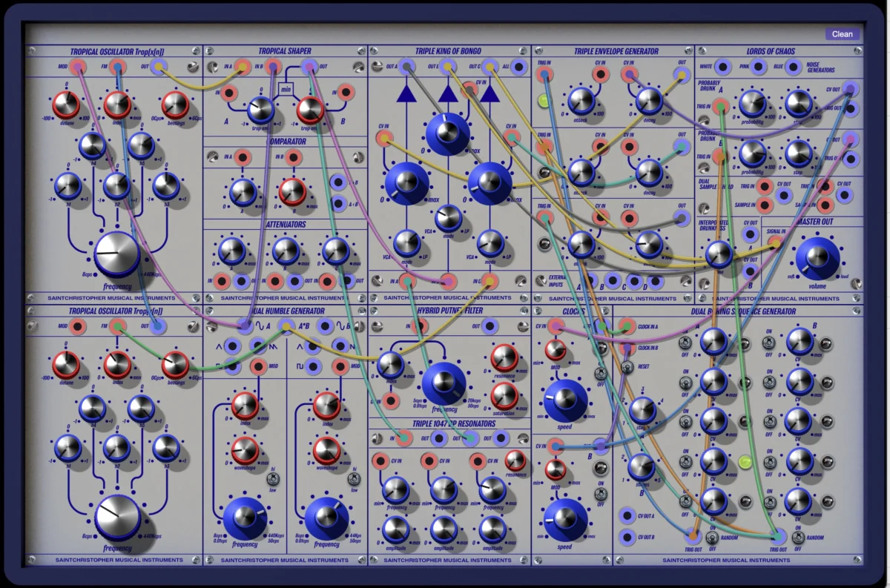Click sequence generator CLOCK IN A jack

click(x=627, y=326)
